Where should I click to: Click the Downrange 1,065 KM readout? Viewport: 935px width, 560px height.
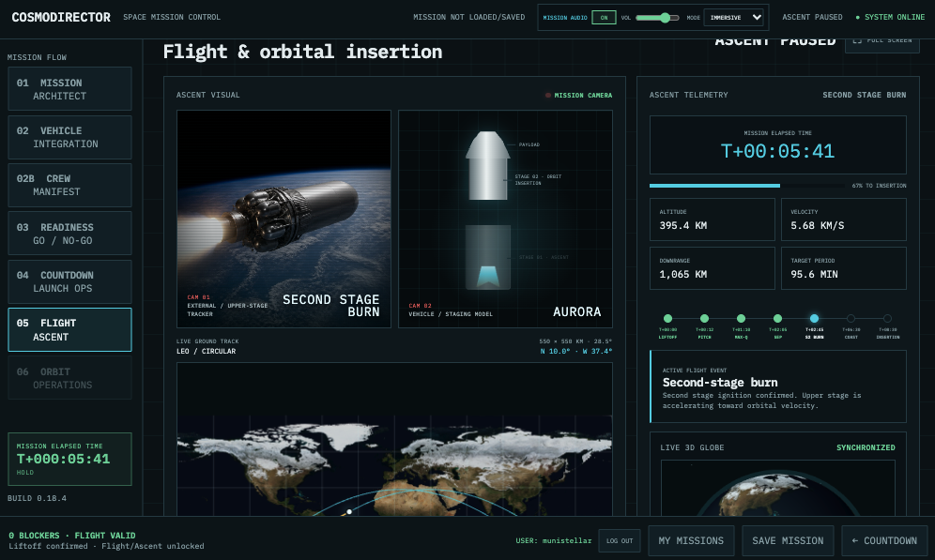(x=712, y=268)
